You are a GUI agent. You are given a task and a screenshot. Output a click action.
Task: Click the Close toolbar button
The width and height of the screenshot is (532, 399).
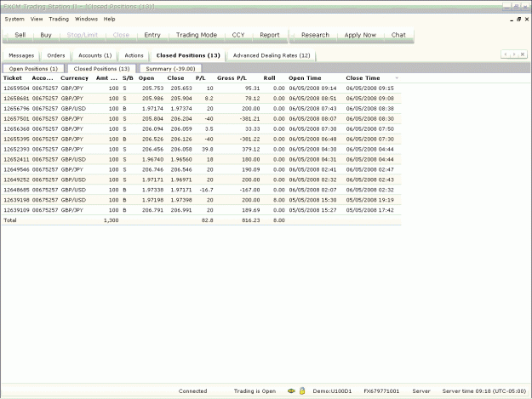[x=121, y=35]
